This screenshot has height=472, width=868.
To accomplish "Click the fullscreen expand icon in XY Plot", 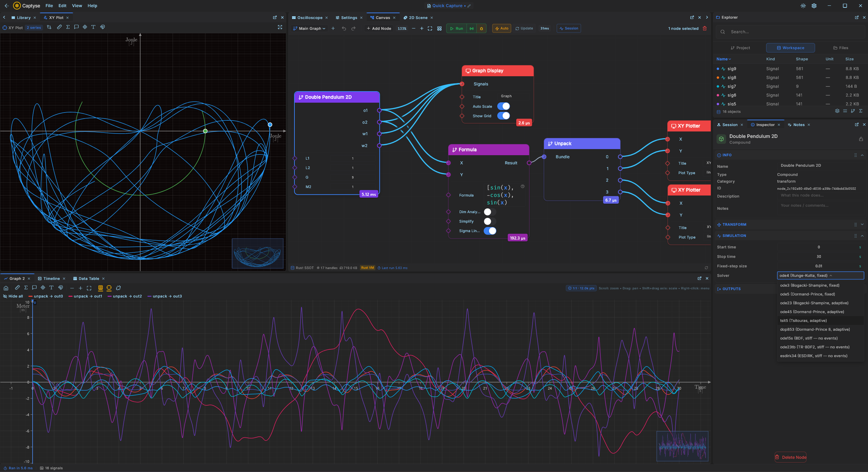I will coord(280,27).
